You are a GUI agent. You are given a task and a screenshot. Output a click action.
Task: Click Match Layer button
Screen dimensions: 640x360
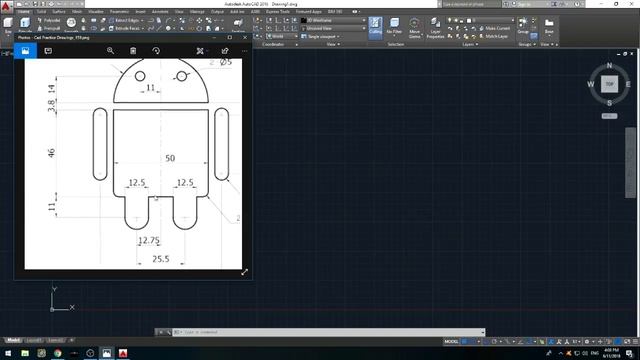pos(493,36)
